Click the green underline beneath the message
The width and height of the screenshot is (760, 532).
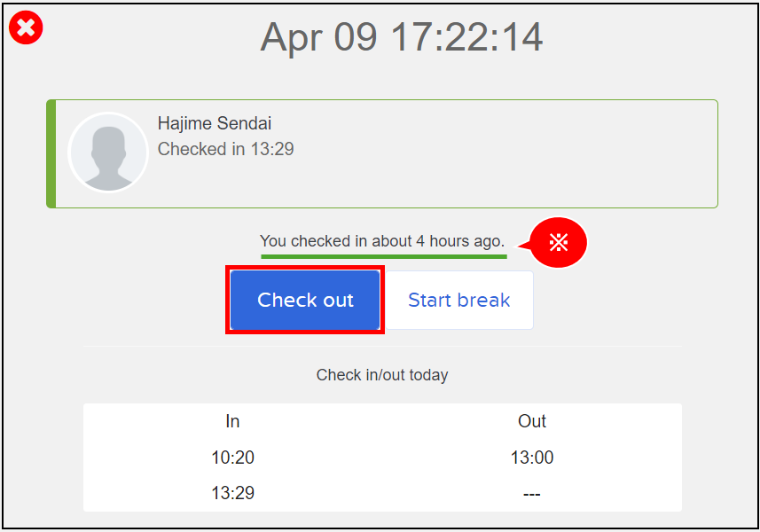384,256
